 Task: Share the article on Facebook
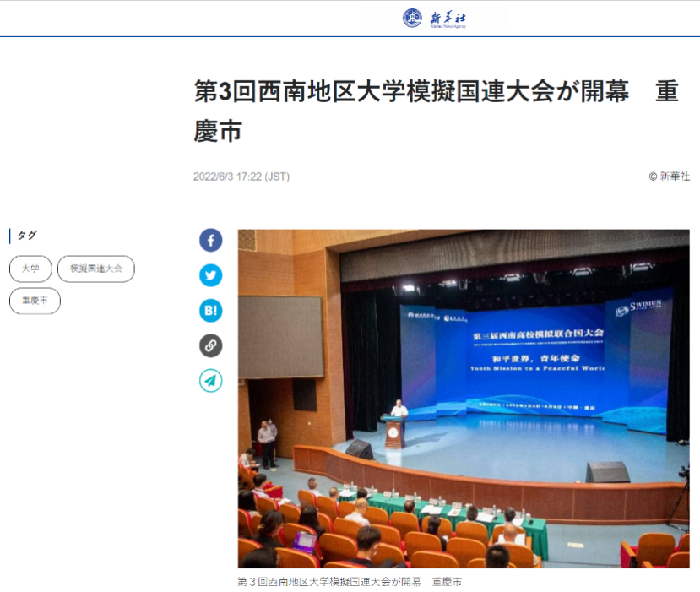(210, 240)
